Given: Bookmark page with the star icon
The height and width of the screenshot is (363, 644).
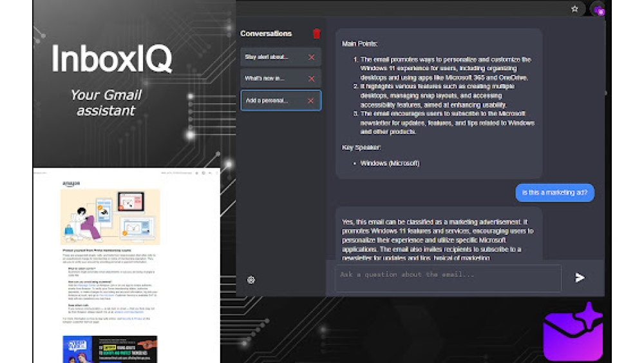Looking at the screenshot, I should [x=574, y=8].
